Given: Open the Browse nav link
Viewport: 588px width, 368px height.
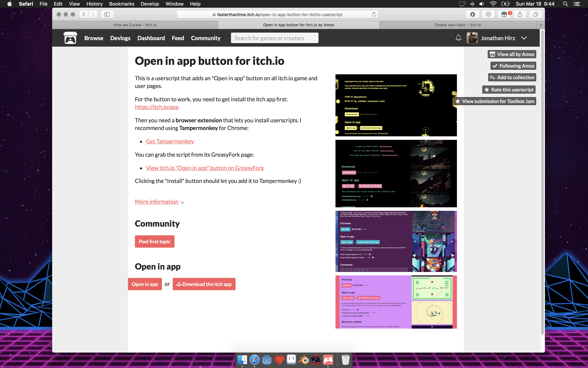Looking at the screenshot, I should pos(94,38).
